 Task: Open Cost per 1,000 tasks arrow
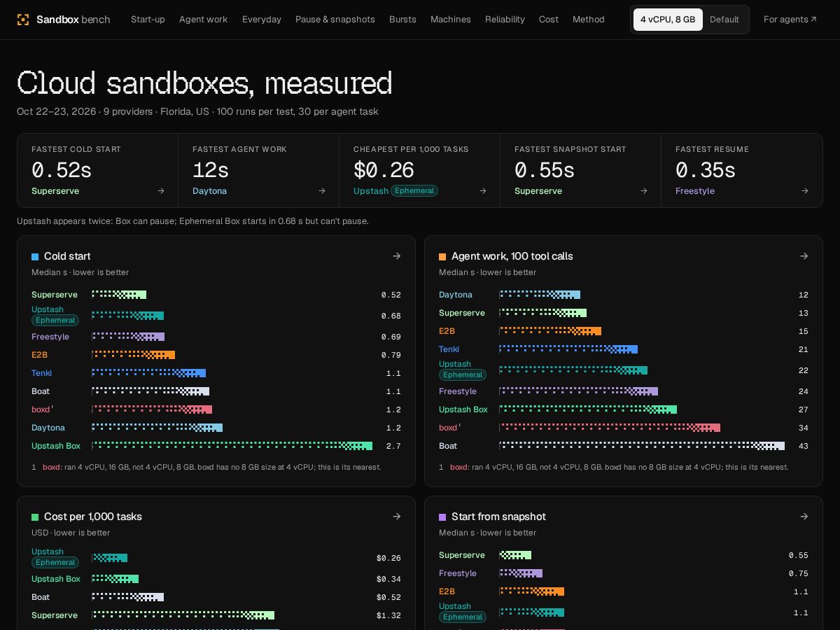397,517
